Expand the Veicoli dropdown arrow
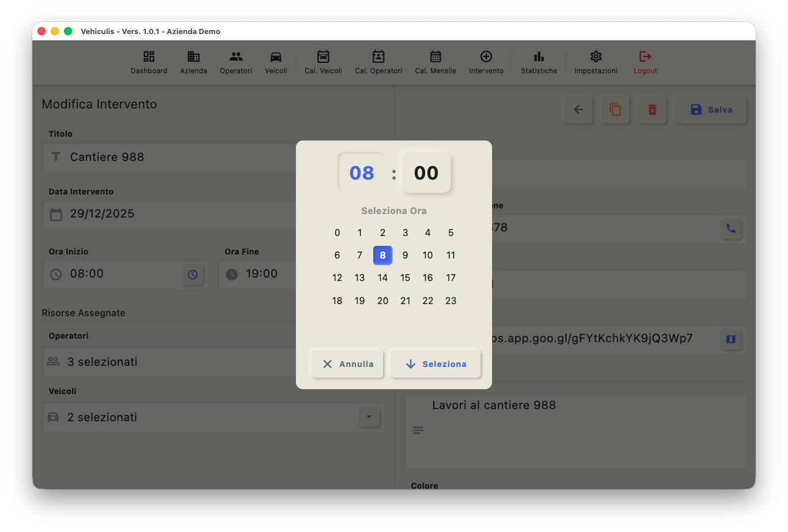The image size is (788, 532). tap(369, 417)
